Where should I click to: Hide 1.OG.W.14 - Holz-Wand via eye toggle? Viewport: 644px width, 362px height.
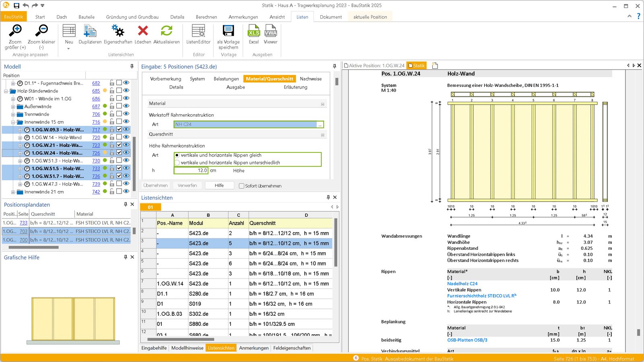(x=127, y=137)
